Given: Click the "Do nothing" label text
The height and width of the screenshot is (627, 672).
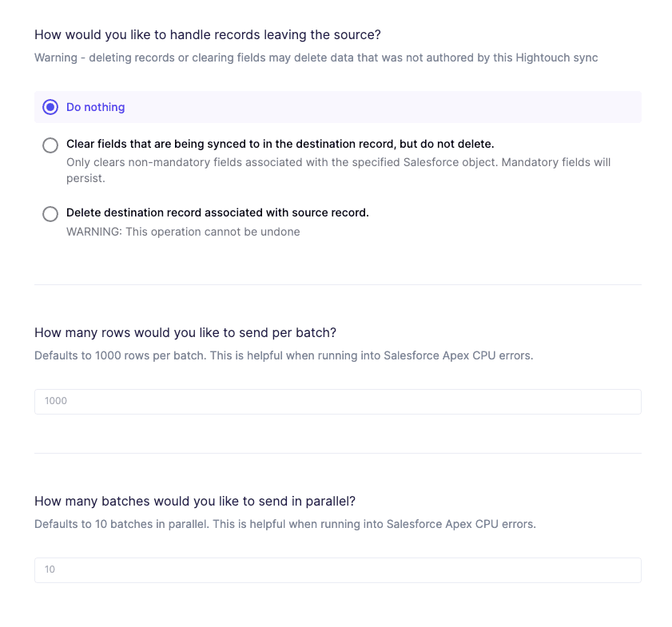Looking at the screenshot, I should tap(96, 107).
